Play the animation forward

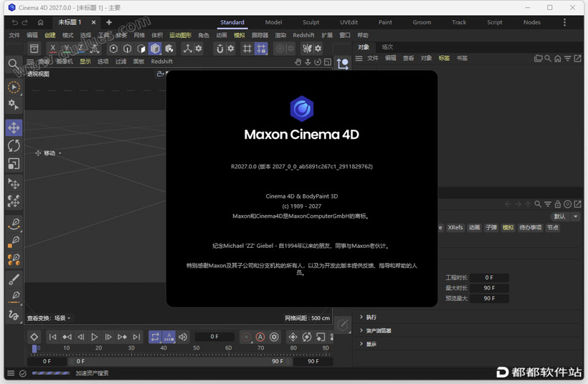pyautogui.click(x=95, y=337)
